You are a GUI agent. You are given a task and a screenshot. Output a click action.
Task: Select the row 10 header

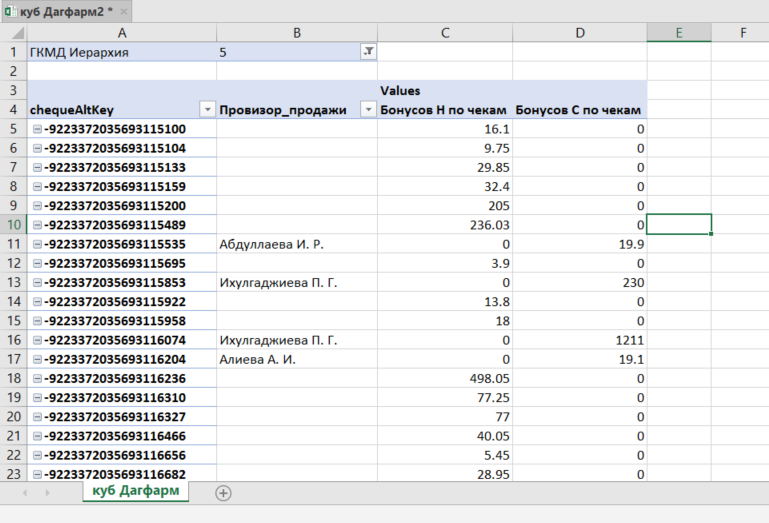[x=14, y=225]
